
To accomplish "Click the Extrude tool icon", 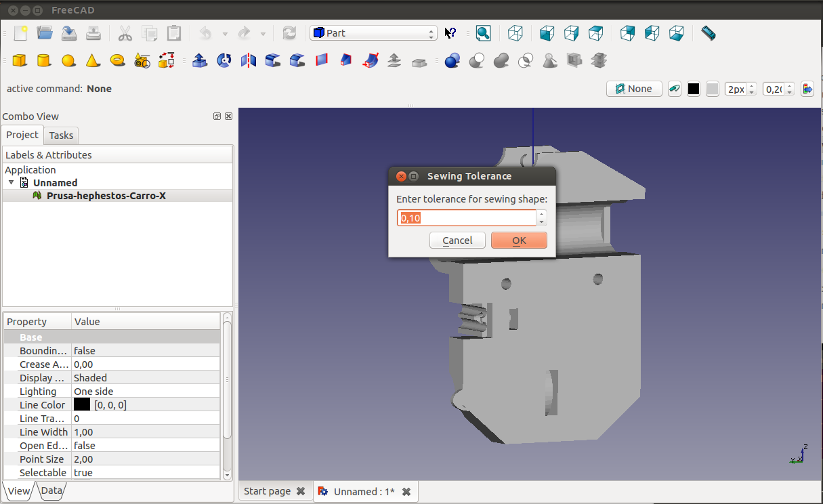I will tap(200, 61).
